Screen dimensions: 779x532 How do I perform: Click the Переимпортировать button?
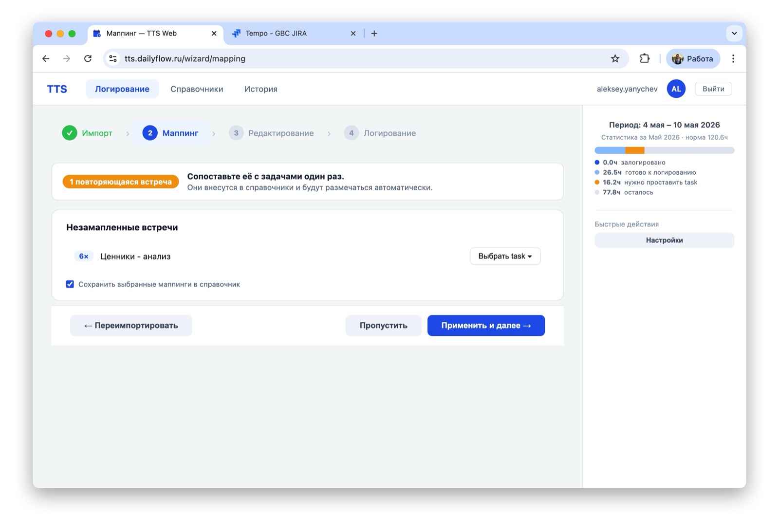(131, 326)
